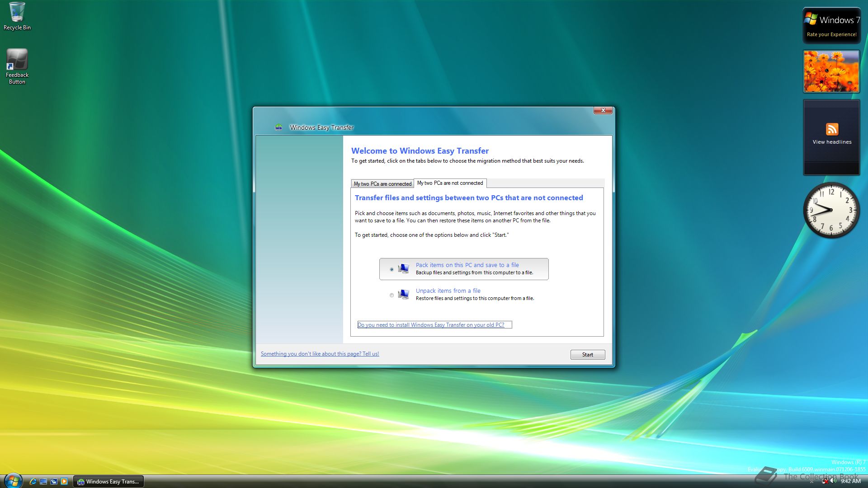Viewport: 868px width, 488px height.
Task: Click the Unpack items from a file heading
Action: pos(448,291)
